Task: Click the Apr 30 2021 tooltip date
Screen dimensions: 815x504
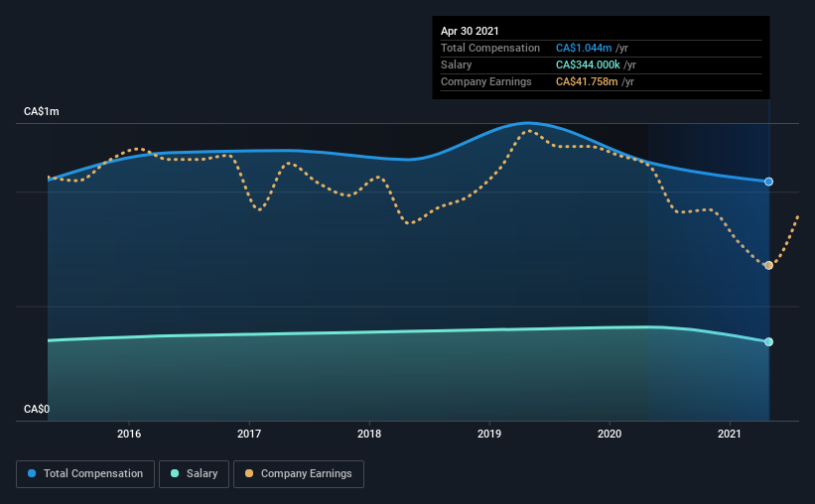Action: point(470,31)
